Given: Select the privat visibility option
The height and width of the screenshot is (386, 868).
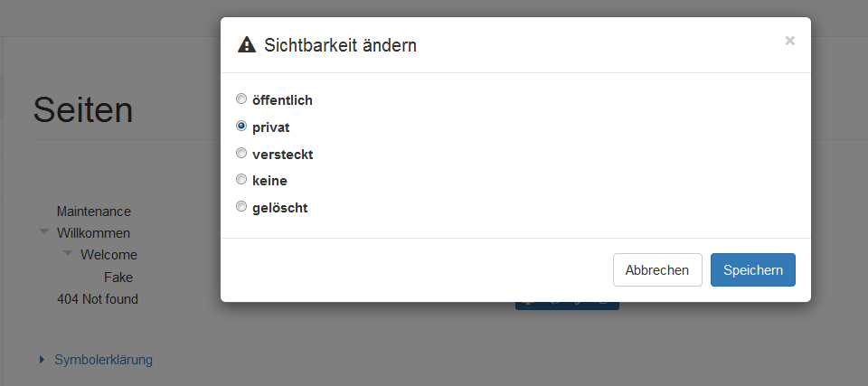Looking at the screenshot, I should coord(241,127).
